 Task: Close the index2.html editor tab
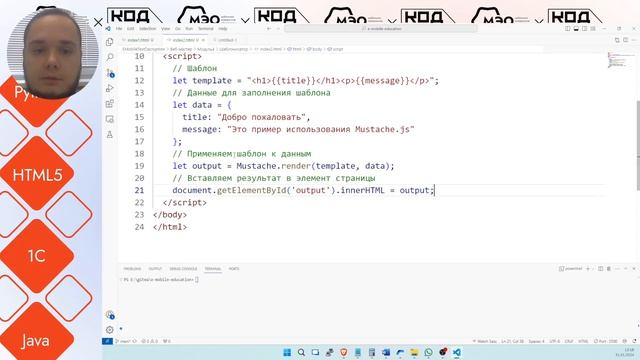pos(203,40)
